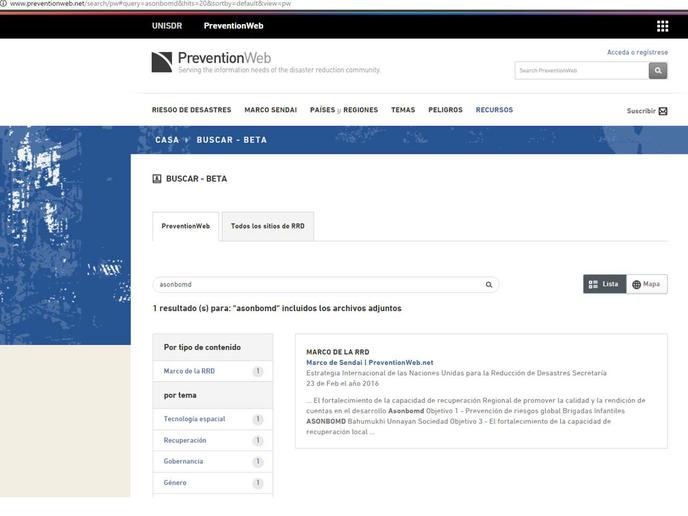
Task: Click the magnifier in asonbomd search field
Action: (489, 285)
